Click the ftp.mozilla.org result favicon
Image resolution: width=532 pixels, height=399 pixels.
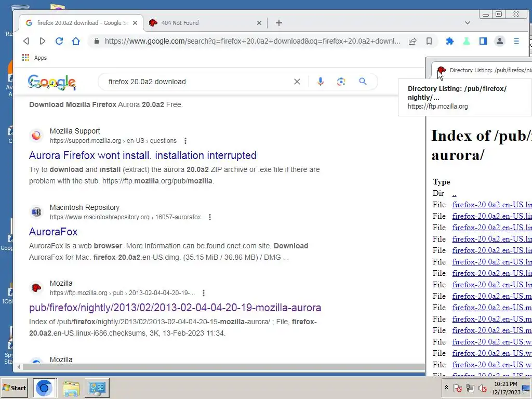(x=36, y=288)
